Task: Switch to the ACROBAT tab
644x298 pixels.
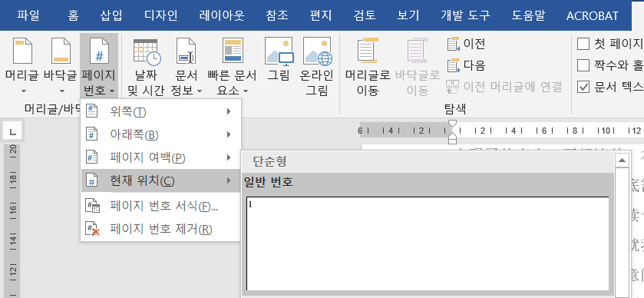Action: (x=593, y=15)
